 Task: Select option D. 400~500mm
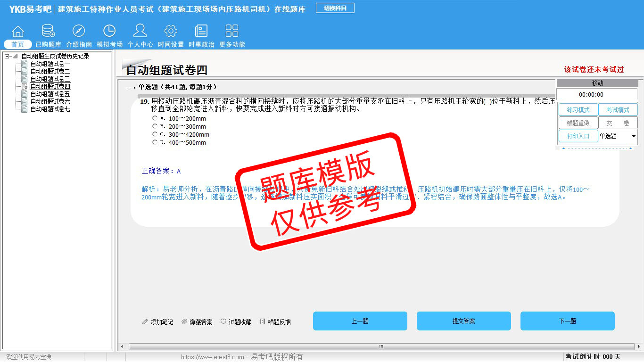coord(155,142)
